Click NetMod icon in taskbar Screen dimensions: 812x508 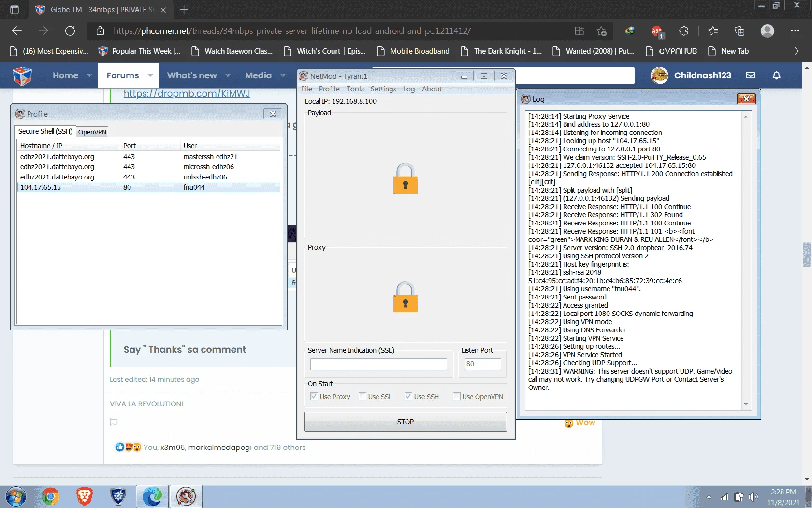point(186,497)
